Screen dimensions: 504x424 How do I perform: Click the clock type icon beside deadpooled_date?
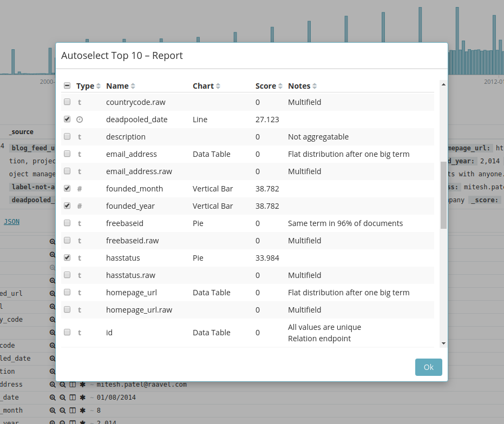click(80, 119)
